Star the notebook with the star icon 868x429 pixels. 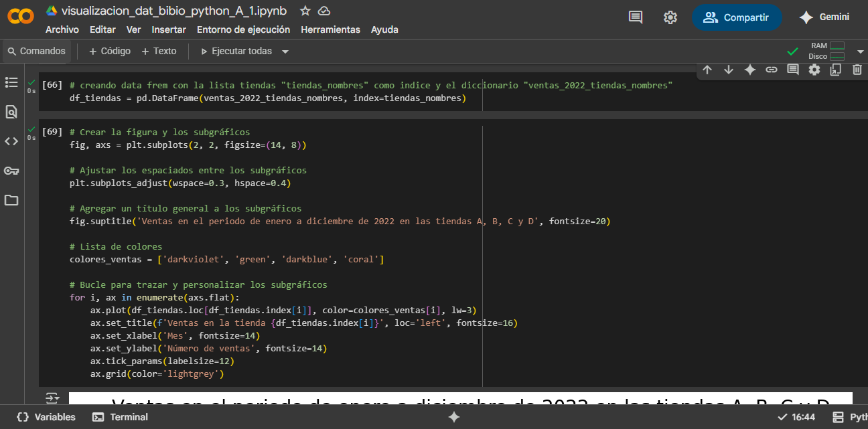coord(305,11)
